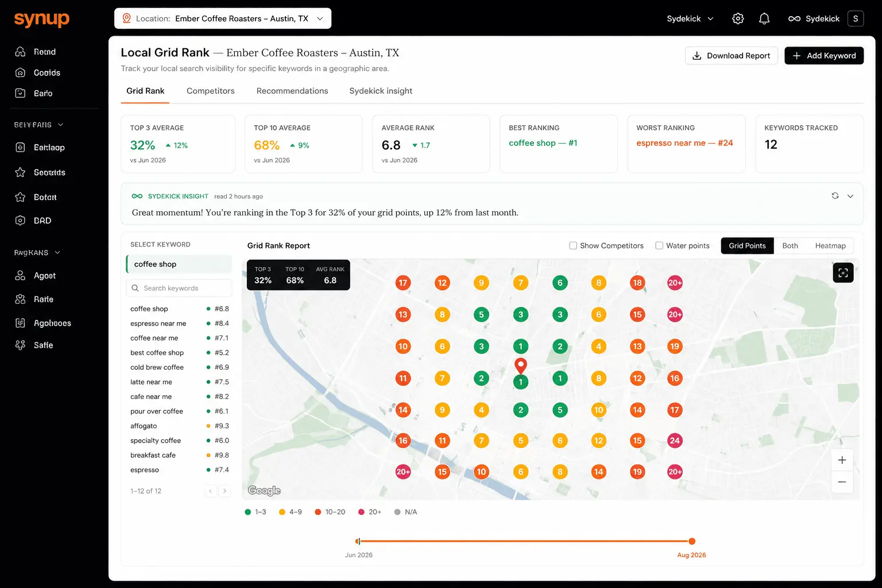The height and width of the screenshot is (588, 882).
Task: Click the Search keywords input field
Action: pyautogui.click(x=179, y=288)
